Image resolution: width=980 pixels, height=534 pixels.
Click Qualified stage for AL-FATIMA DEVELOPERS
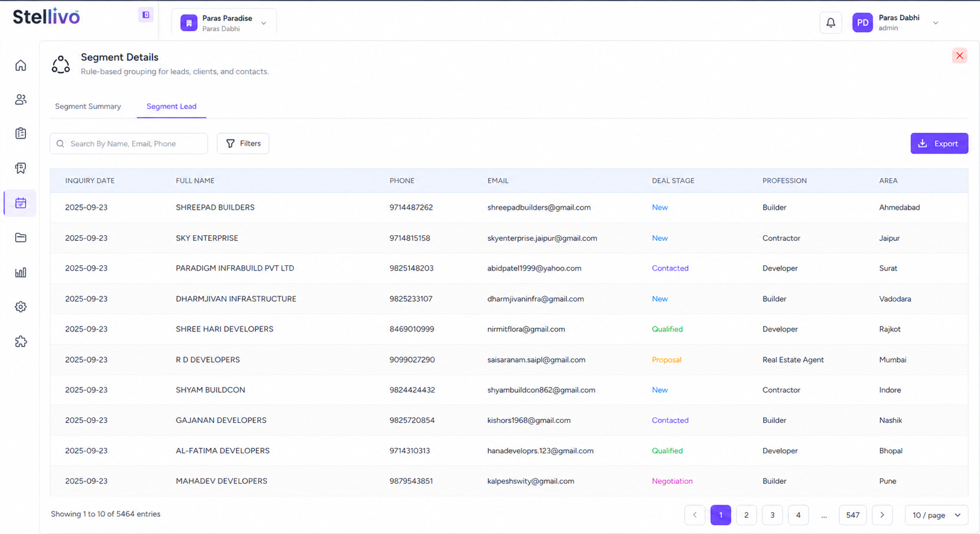pos(667,451)
